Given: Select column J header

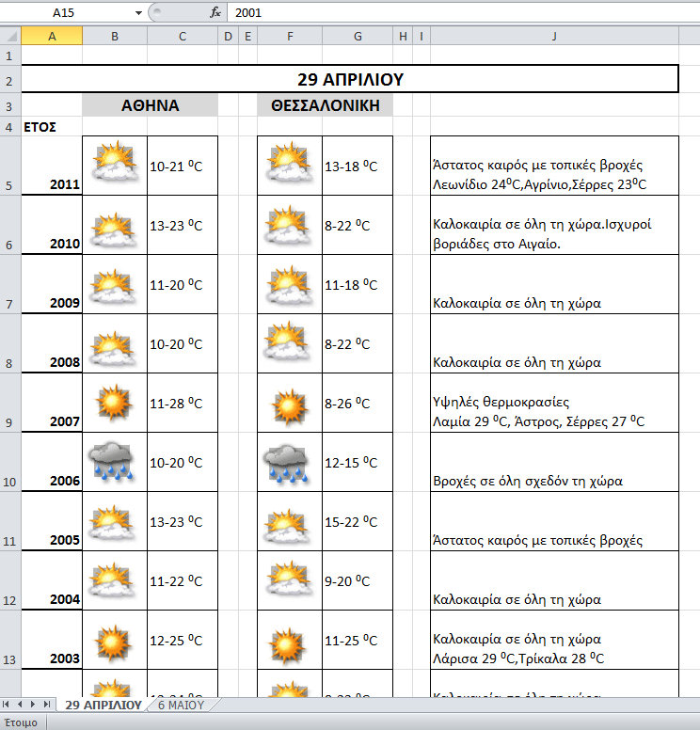Looking at the screenshot, I should tap(554, 37).
